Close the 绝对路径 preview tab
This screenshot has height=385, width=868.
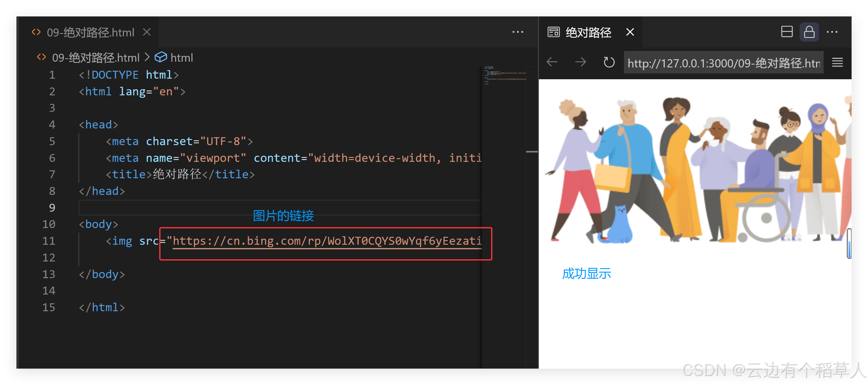(x=630, y=32)
